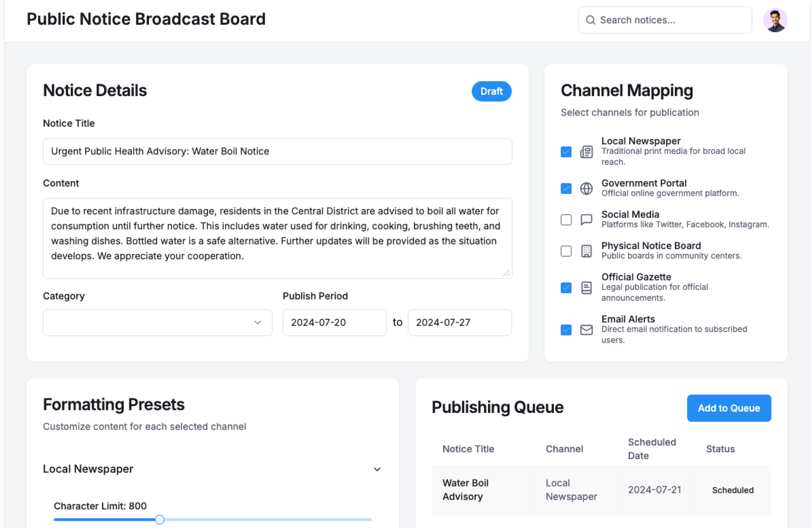Click the Social Media chat bubble icon
The height and width of the screenshot is (528, 812).
(586, 220)
